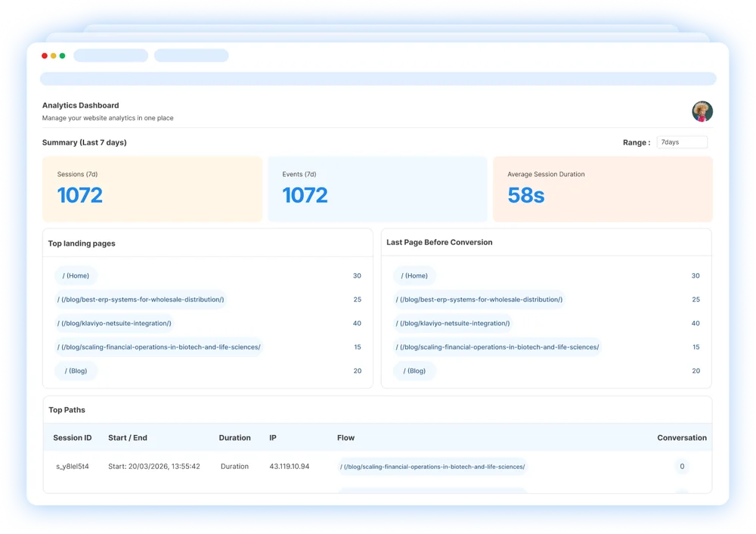
Task: Click the green maximize dot
Action: tap(62, 56)
